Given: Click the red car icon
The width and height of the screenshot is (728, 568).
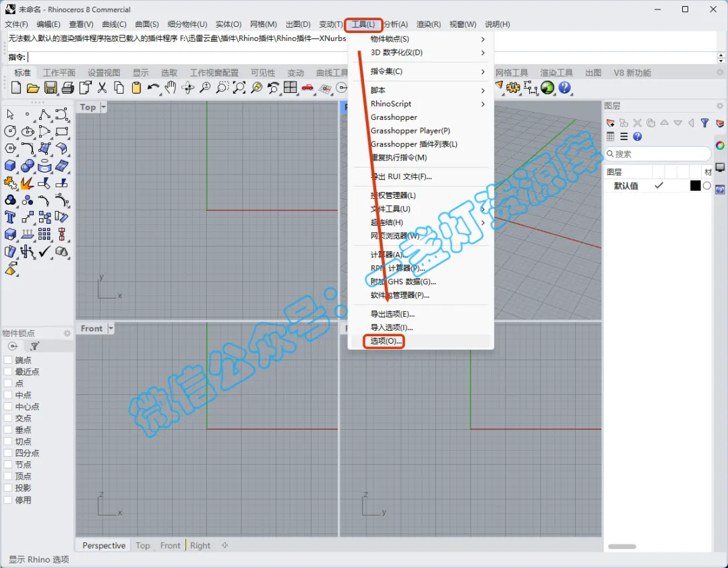Looking at the screenshot, I should click(307, 88).
